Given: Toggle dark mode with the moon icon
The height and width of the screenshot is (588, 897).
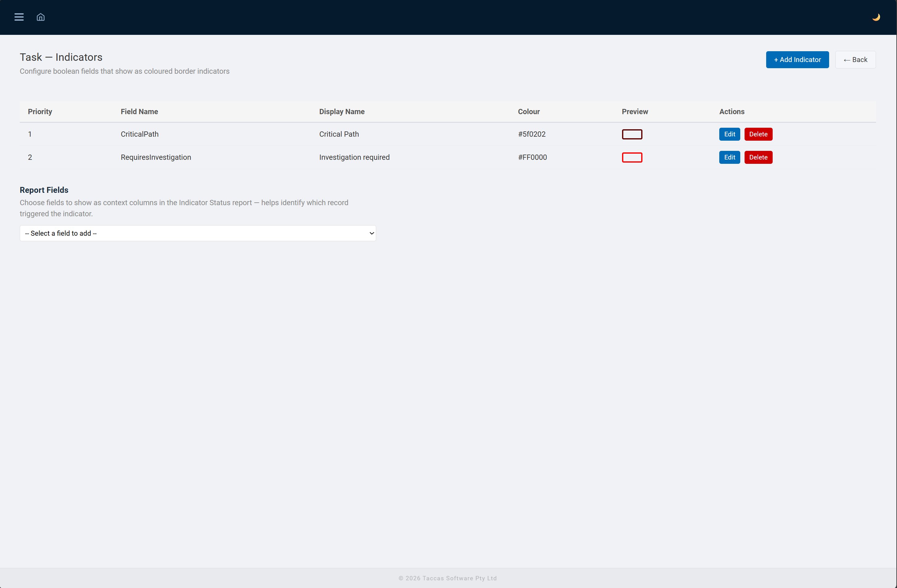Looking at the screenshot, I should point(876,17).
